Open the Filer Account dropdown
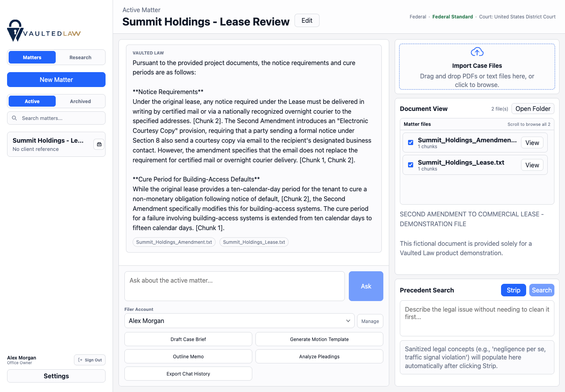Image resolution: width=565 pixels, height=392 pixels. (x=239, y=321)
